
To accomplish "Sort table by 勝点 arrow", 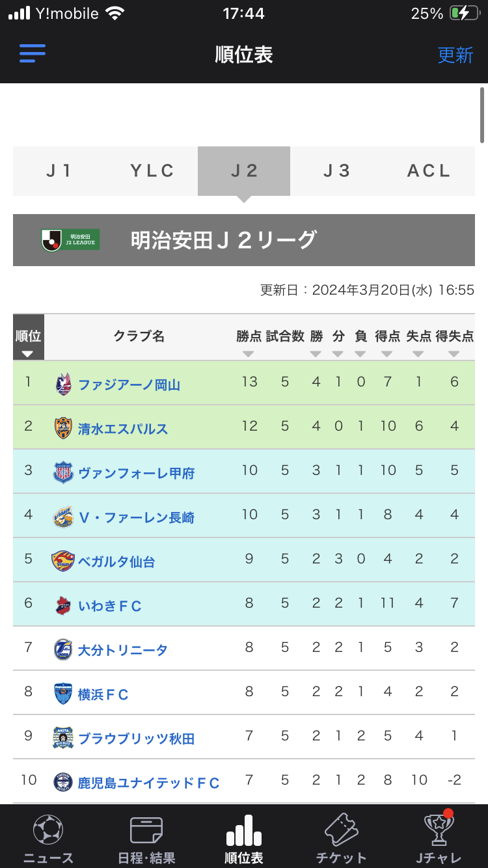I will tap(249, 354).
